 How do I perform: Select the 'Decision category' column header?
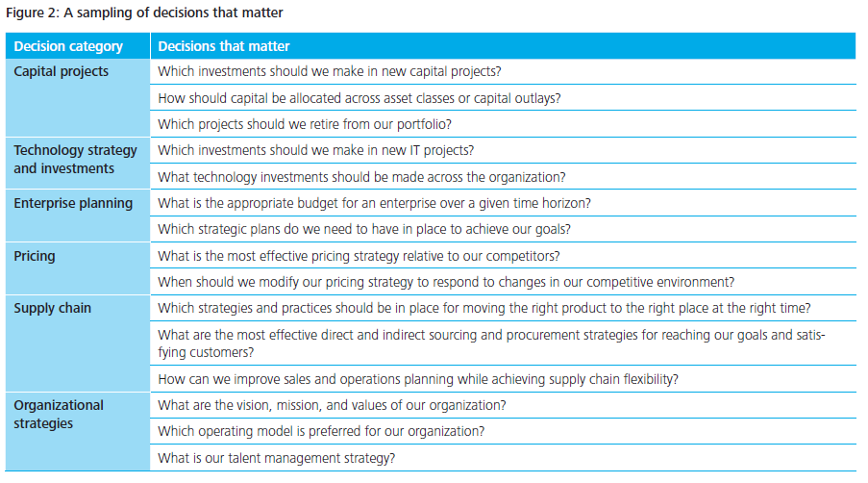[68, 46]
